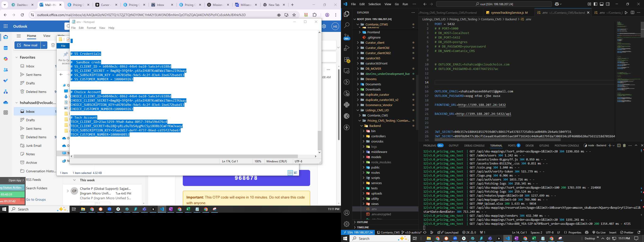The image size is (644, 242).
Task: Click SSH: 199.188.207.24 remote indicator
Action: [358, 232]
